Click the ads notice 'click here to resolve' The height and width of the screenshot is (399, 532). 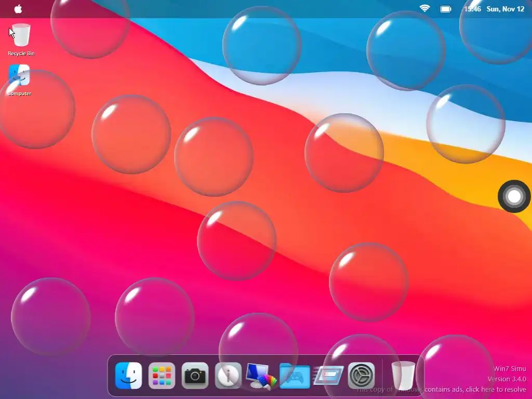pos(496,390)
